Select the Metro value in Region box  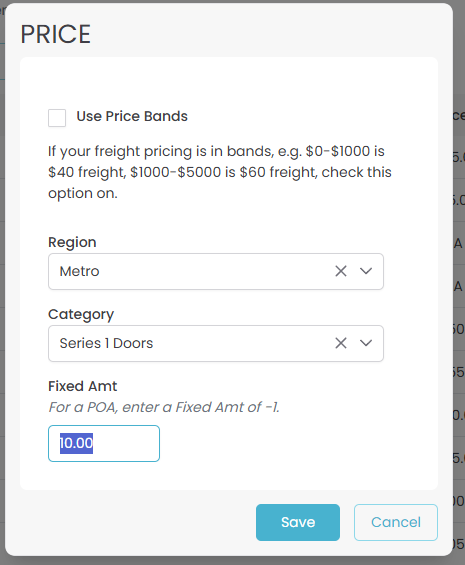[x=79, y=271]
